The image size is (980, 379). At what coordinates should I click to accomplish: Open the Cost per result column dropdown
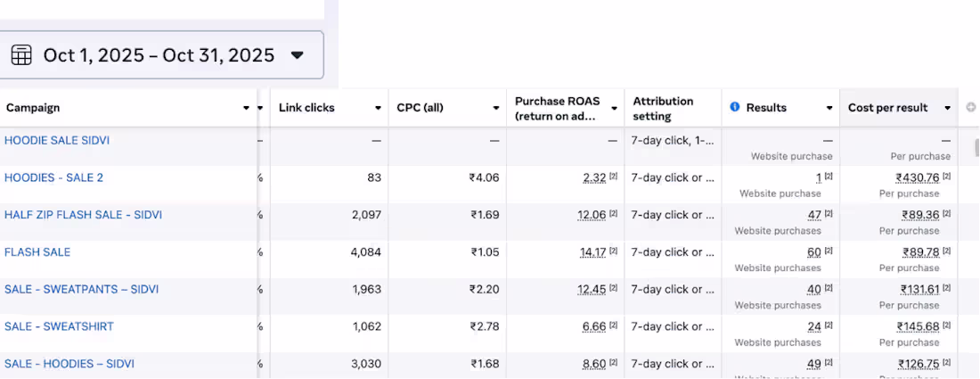(947, 108)
